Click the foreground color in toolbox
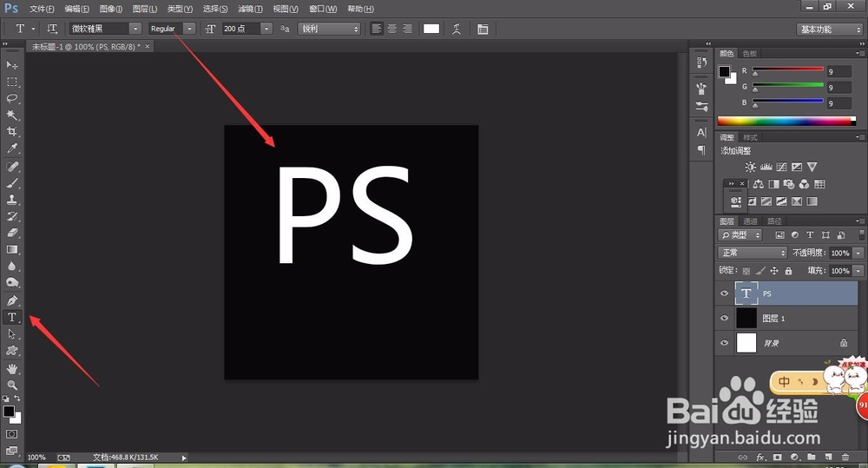Viewport: 868px width, 468px height. [9, 411]
